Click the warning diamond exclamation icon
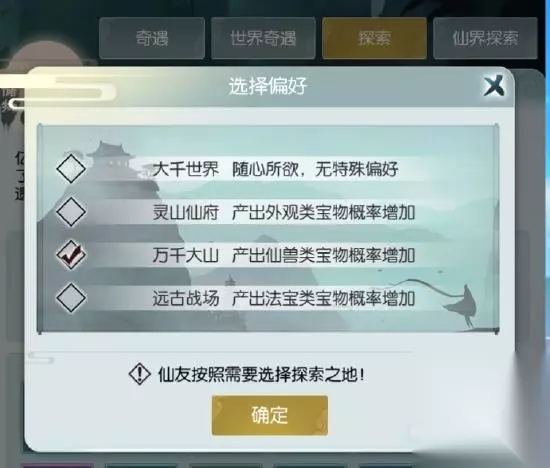Screen dimensions: 550x468 [x=139, y=374]
